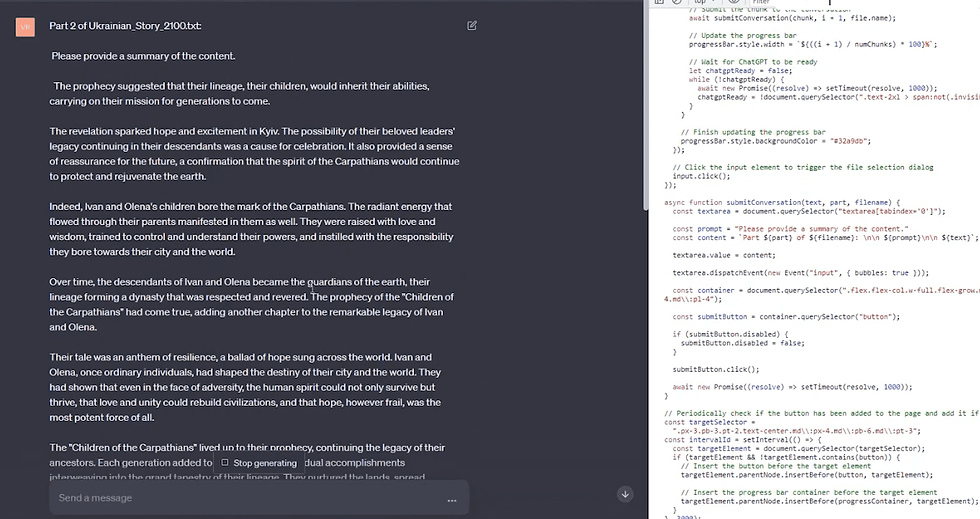The height and width of the screenshot is (519, 980).
Task: Click the code line "while (!chatgptReady) {"
Action: (x=736, y=79)
